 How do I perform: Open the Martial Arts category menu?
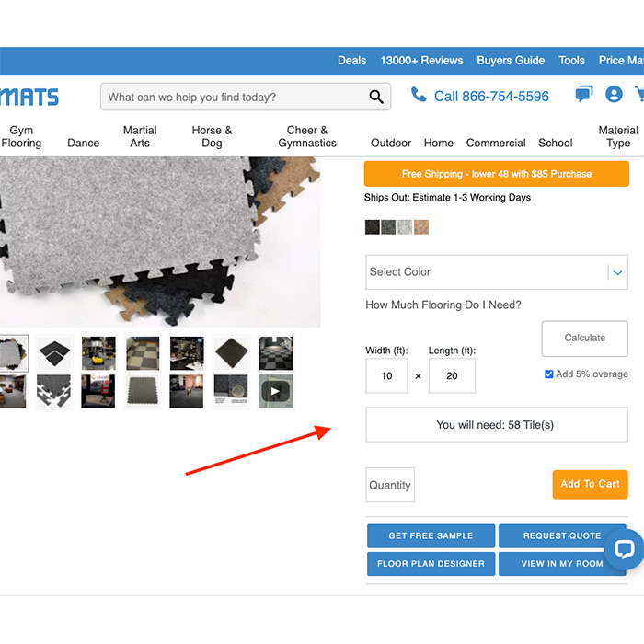pyautogui.click(x=140, y=136)
